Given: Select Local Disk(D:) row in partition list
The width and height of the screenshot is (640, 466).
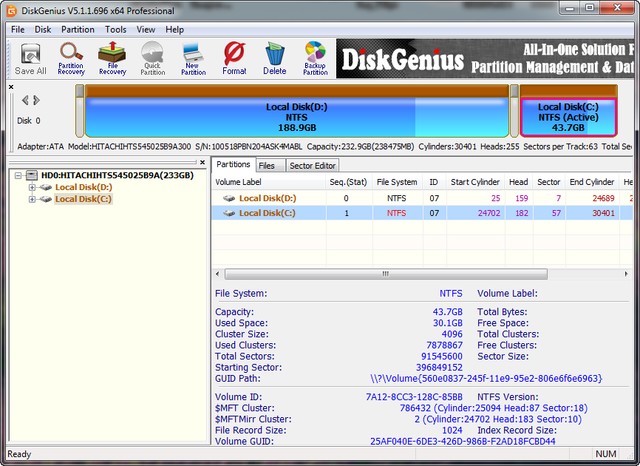Looking at the screenshot, I should coord(267,198).
